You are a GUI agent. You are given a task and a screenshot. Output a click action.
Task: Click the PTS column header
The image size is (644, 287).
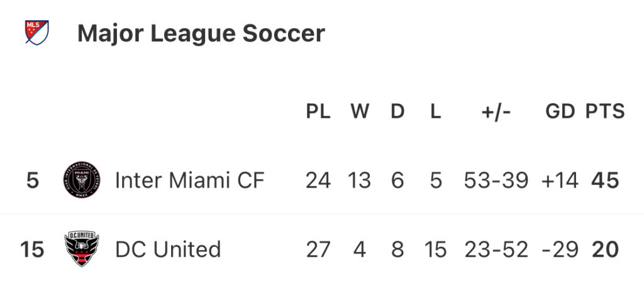605,111
